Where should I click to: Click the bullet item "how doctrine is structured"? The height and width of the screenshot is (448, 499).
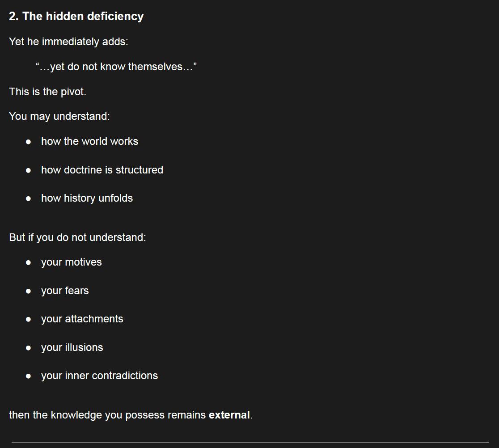point(102,170)
